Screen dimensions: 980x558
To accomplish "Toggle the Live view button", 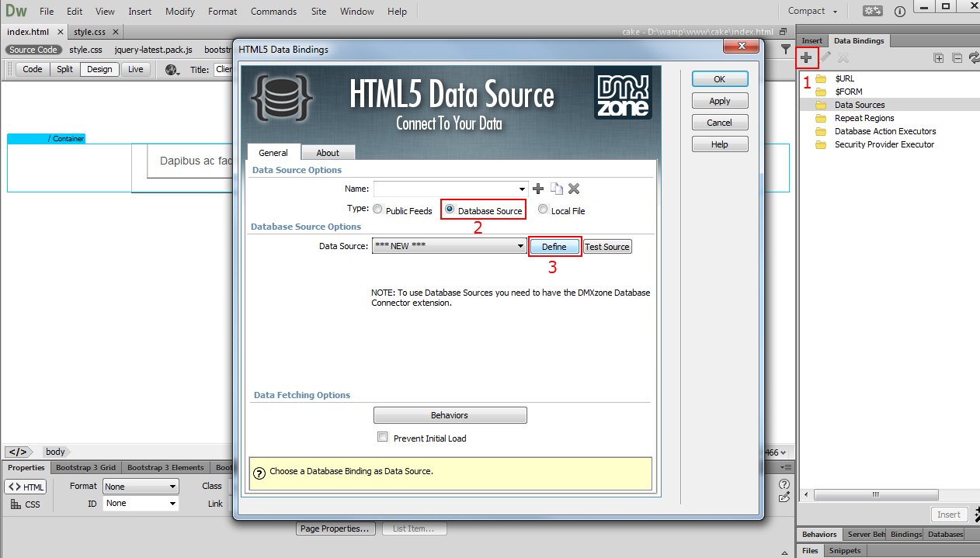I will (x=136, y=69).
